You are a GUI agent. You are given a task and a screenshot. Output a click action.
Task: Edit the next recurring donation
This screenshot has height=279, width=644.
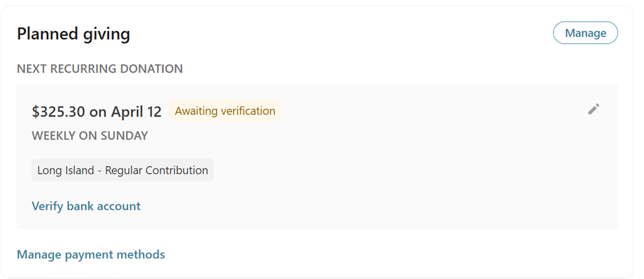(593, 110)
